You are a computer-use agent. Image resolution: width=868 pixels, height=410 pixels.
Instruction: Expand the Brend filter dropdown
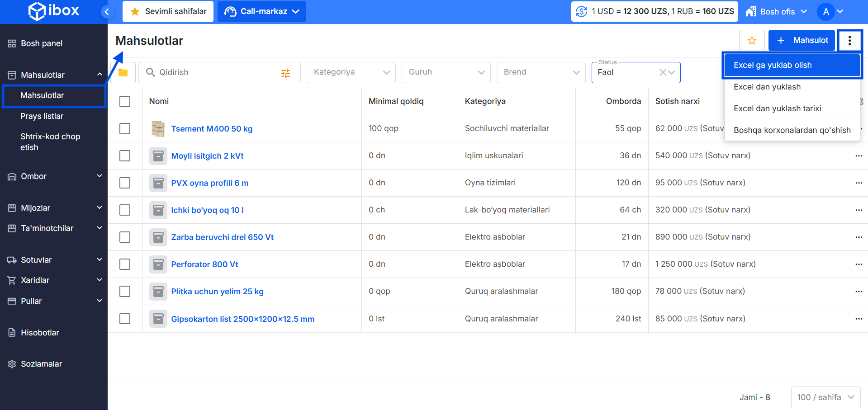(x=541, y=72)
